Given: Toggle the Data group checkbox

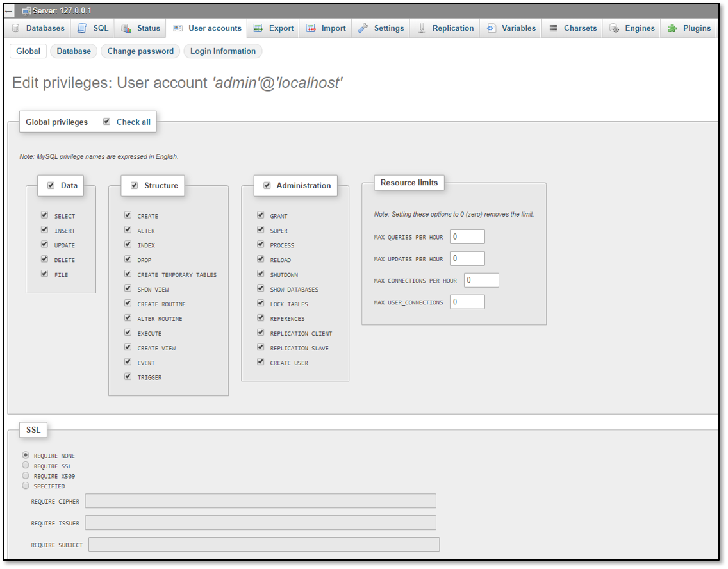Looking at the screenshot, I should pos(51,185).
